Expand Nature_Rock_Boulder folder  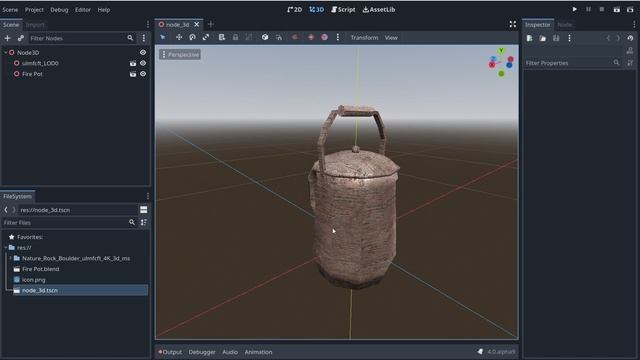pos(11,258)
